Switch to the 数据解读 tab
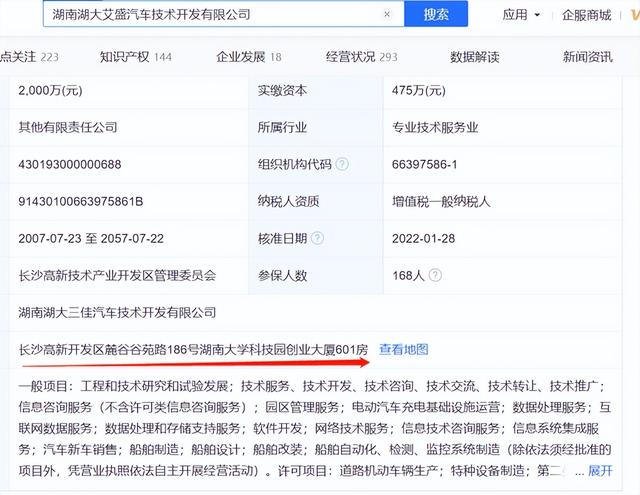The width and height of the screenshot is (640, 495). (x=475, y=57)
